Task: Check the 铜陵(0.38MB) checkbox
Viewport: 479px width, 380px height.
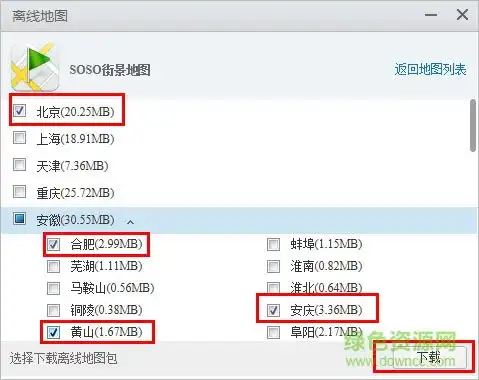Action: (53, 310)
